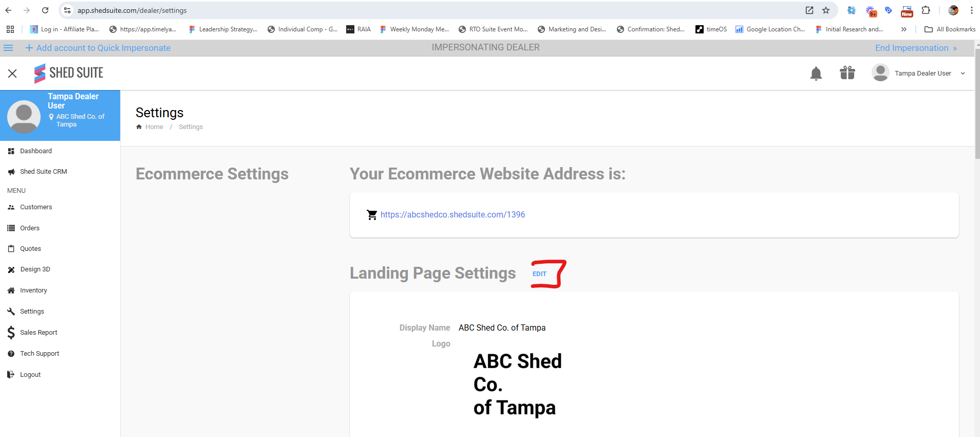
Task: Open the Weekly Monday Me... bookmark
Action: pyautogui.click(x=414, y=29)
